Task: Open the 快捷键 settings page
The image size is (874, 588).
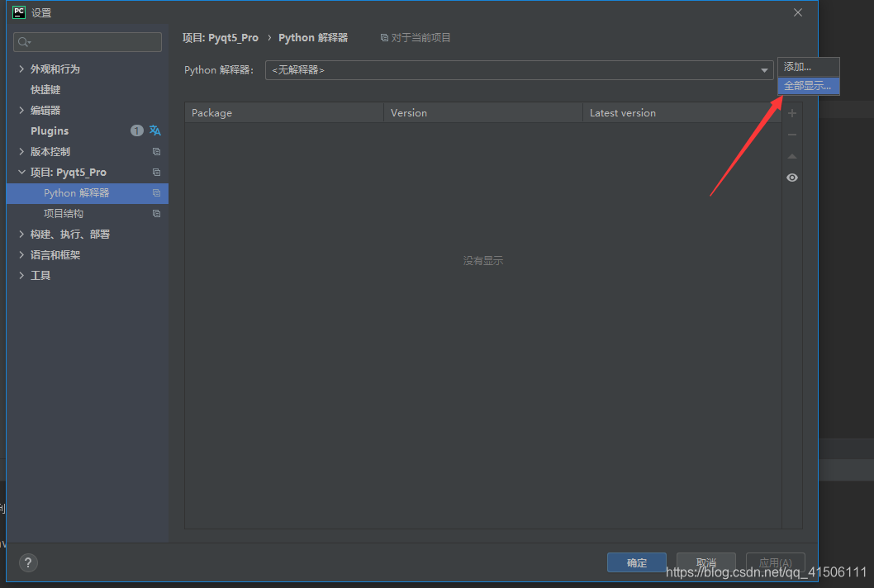Action: (x=45, y=89)
